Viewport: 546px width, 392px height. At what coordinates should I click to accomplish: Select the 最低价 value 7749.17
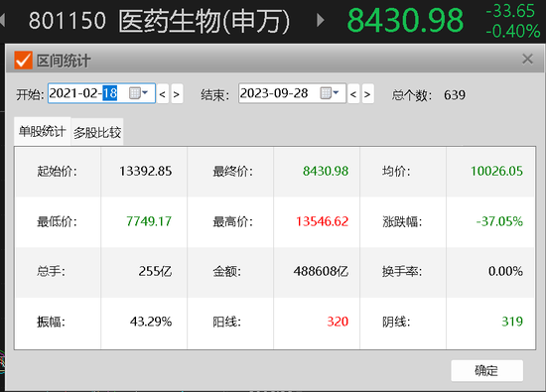149,221
